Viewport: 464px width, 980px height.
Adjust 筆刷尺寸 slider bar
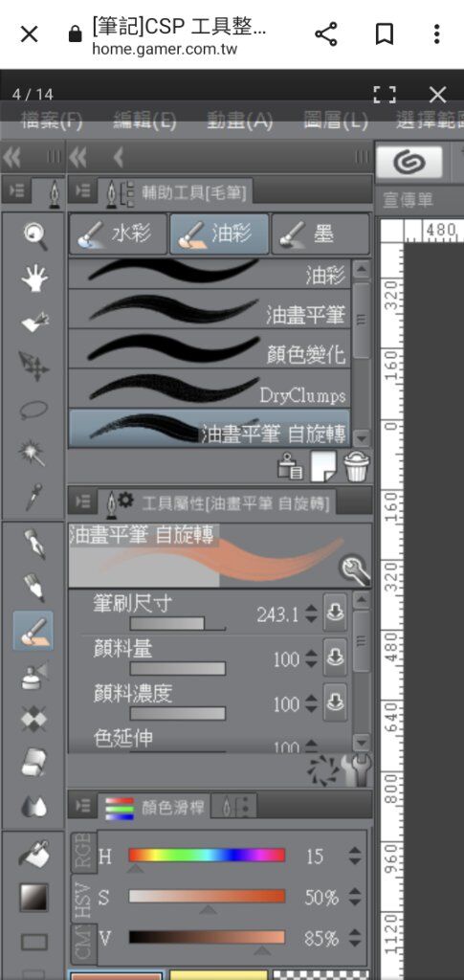[x=177, y=624]
